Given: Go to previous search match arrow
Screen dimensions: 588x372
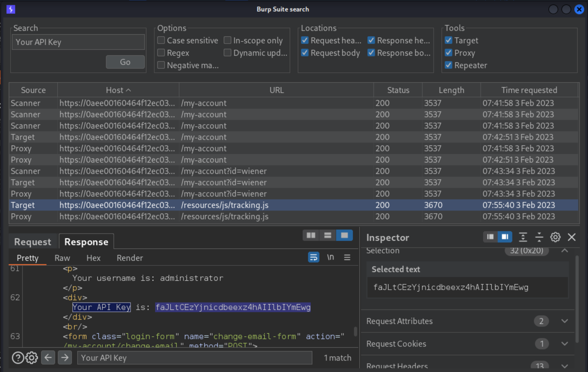Looking at the screenshot, I should point(48,358).
